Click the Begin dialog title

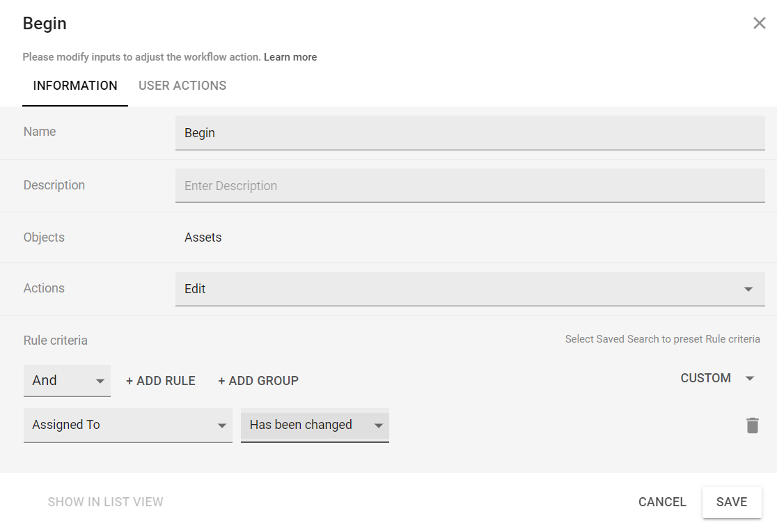45,24
